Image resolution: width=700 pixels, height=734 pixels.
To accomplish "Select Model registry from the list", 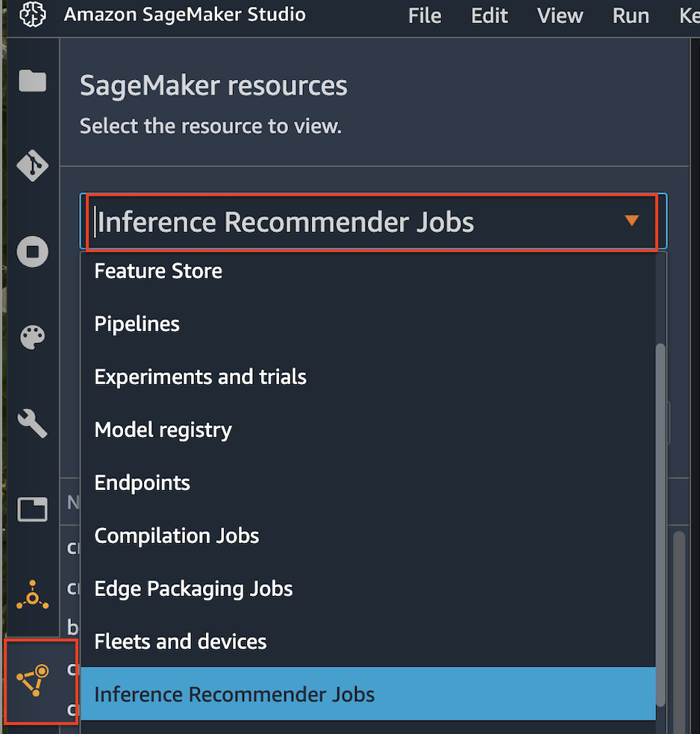I will [163, 430].
